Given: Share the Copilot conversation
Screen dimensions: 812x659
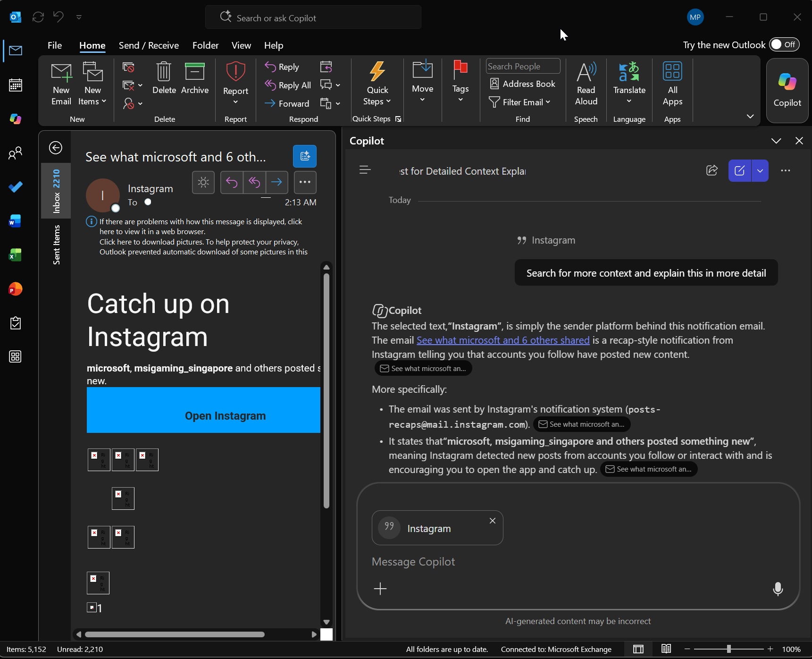Looking at the screenshot, I should pos(712,170).
